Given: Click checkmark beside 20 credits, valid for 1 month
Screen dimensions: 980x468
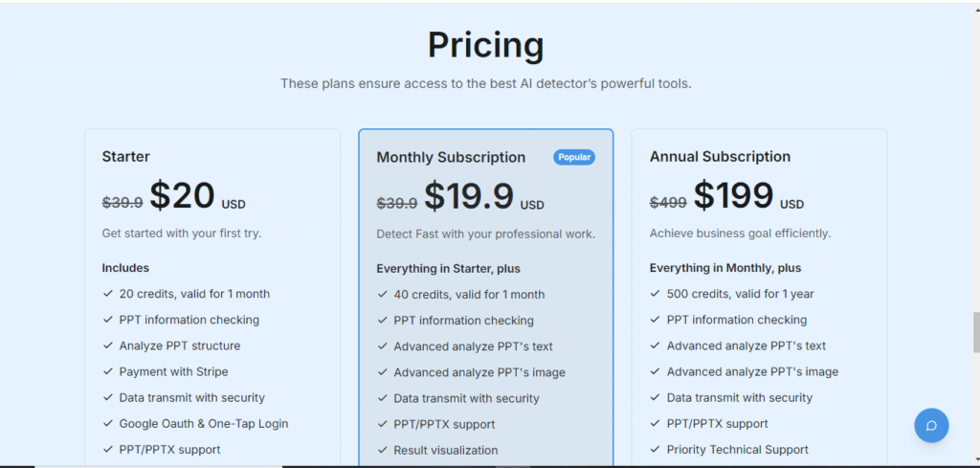Looking at the screenshot, I should click(x=107, y=293).
